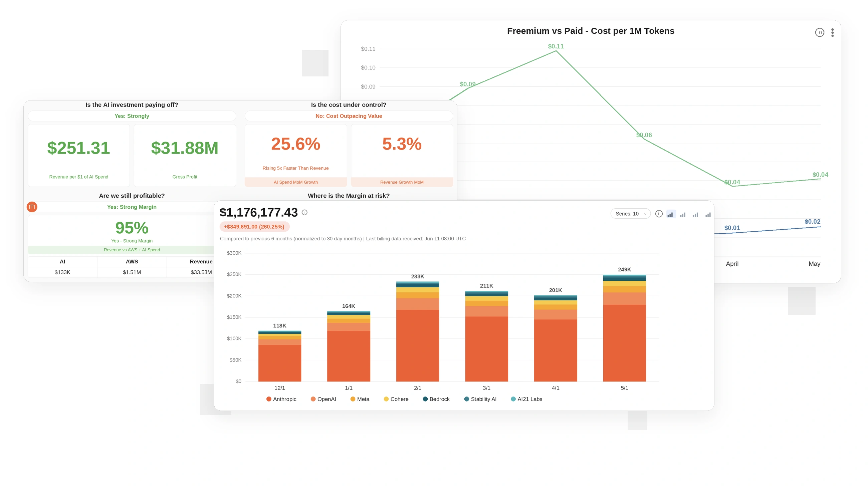The image size is (868, 488).
Task: Switch to the second bar chart view icon
Action: pos(683,214)
